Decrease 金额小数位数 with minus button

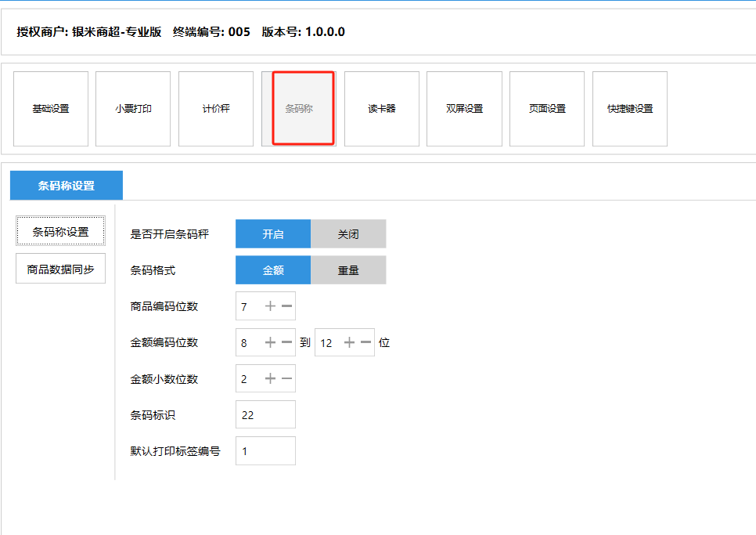pos(286,379)
